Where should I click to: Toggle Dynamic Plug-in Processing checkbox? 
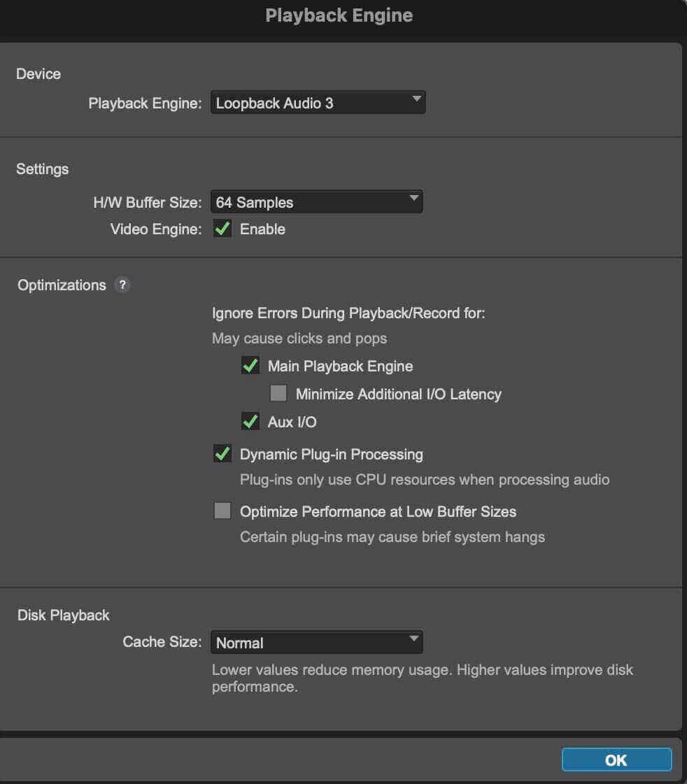click(222, 453)
